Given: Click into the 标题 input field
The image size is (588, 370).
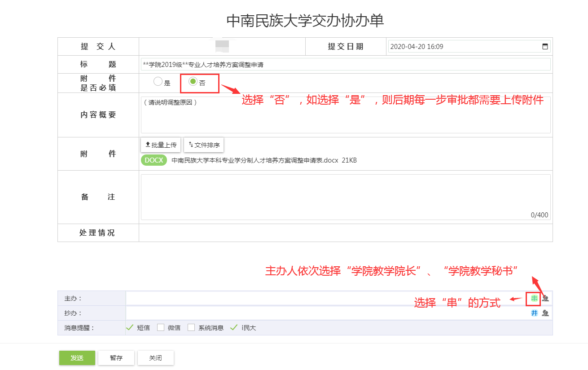Looking at the screenshot, I should 346,65.
